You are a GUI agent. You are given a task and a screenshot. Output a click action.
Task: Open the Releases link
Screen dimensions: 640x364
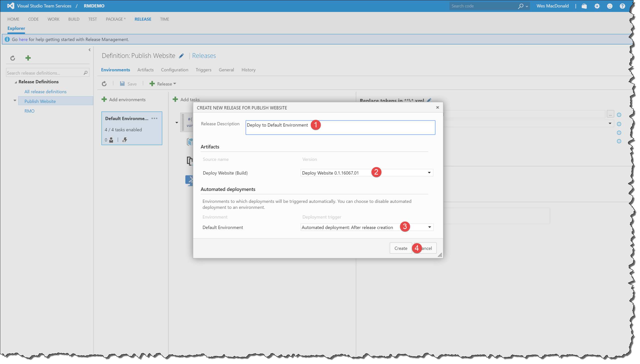coord(204,56)
